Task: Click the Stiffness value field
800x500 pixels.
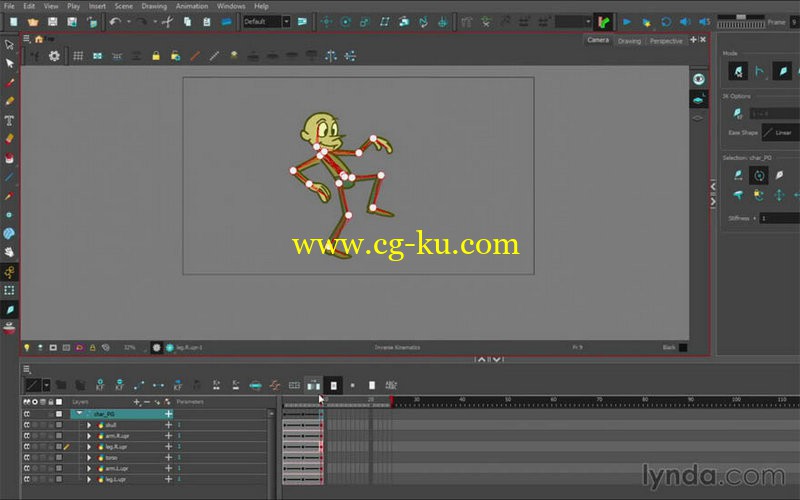Action: [780, 218]
